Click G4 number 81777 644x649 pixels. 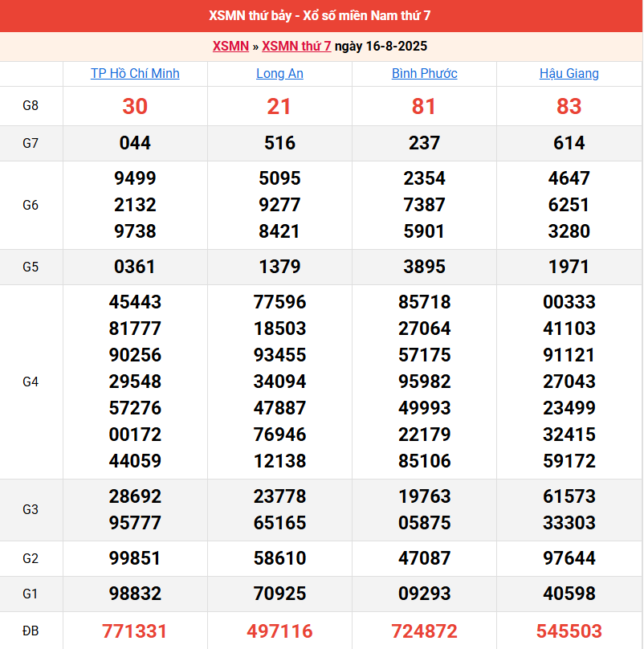pos(135,329)
